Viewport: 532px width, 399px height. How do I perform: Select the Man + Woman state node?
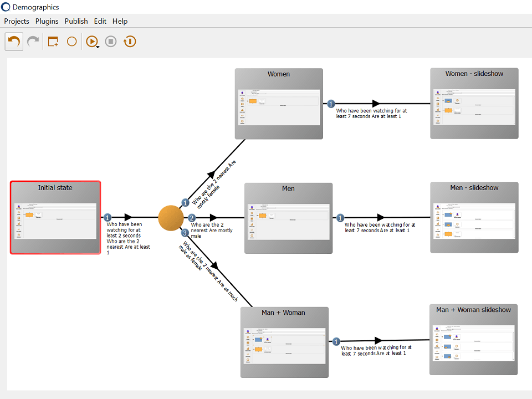click(284, 342)
